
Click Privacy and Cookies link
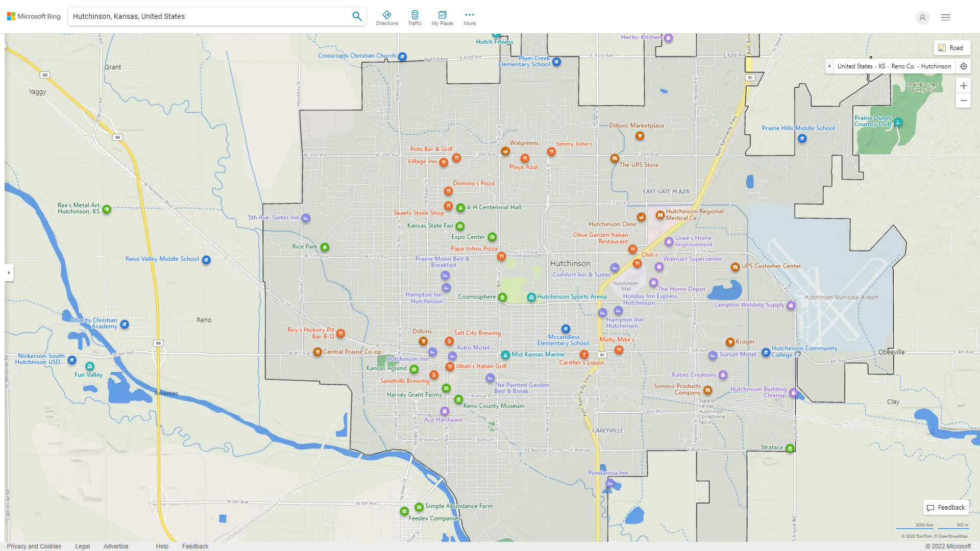[34, 545]
